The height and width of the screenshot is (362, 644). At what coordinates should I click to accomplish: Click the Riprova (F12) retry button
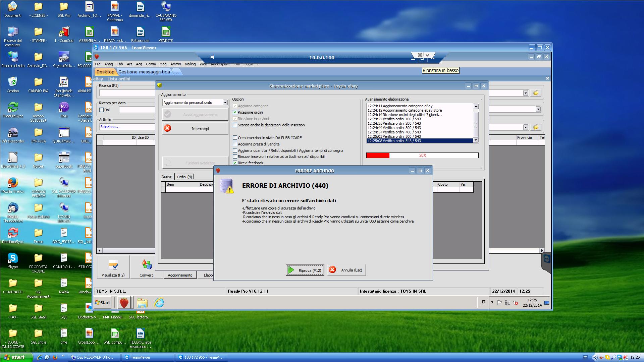pyautogui.click(x=305, y=270)
